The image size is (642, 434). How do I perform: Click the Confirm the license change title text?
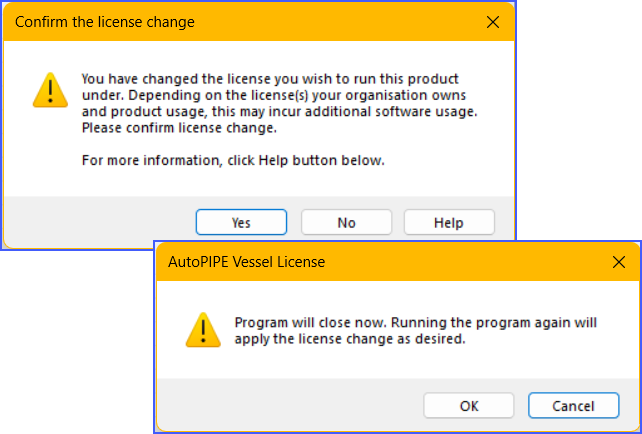[x=105, y=22]
